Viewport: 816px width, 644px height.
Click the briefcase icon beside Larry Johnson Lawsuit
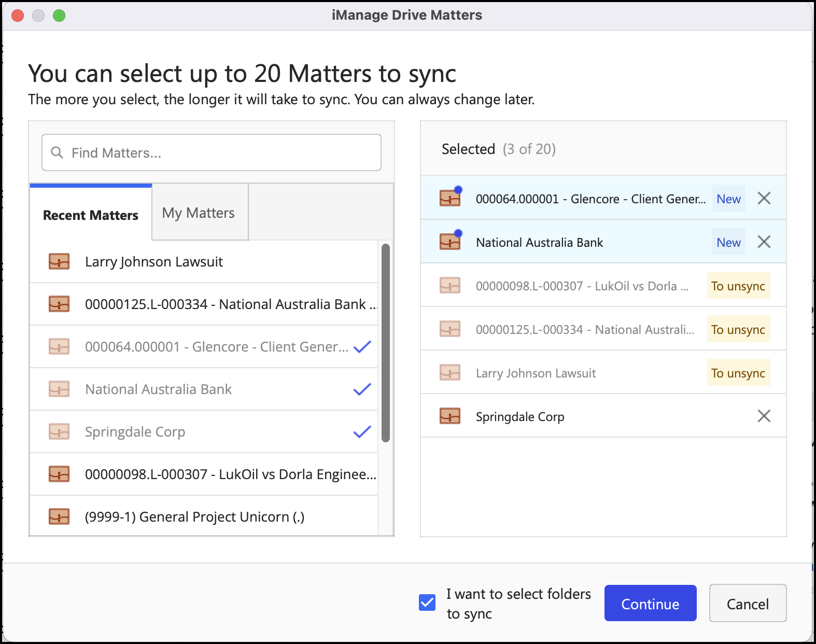pos(59,262)
